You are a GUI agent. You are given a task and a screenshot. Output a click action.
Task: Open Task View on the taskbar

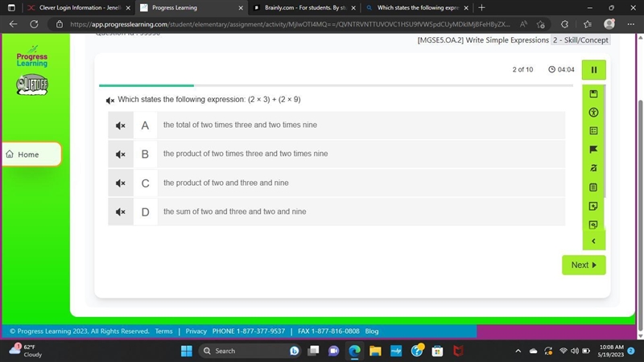(313, 351)
